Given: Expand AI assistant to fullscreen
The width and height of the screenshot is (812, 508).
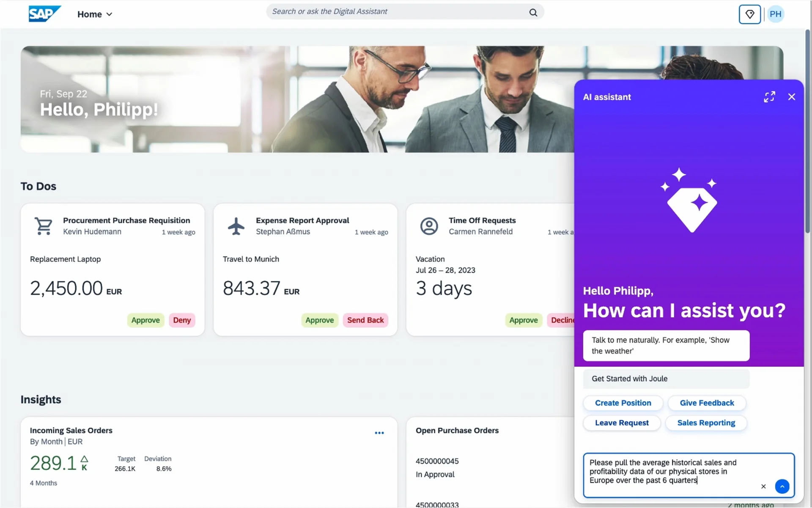Looking at the screenshot, I should [769, 97].
